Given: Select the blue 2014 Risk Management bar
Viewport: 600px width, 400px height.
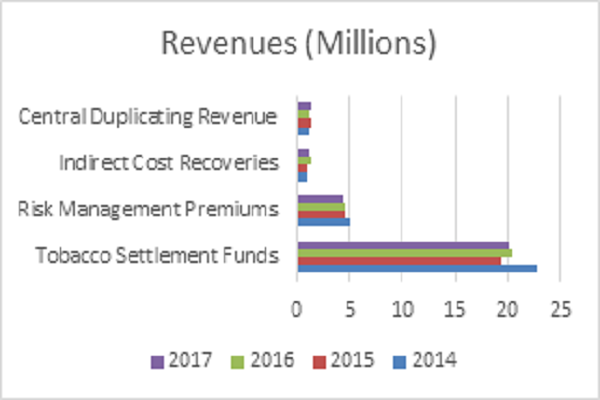Looking at the screenshot, I should (x=324, y=222).
